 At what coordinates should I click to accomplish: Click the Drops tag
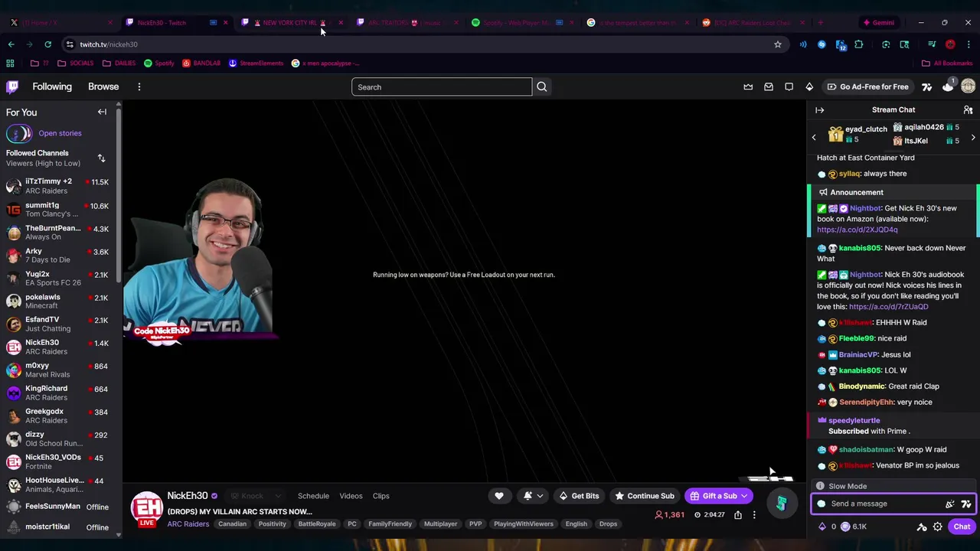coord(608,524)
